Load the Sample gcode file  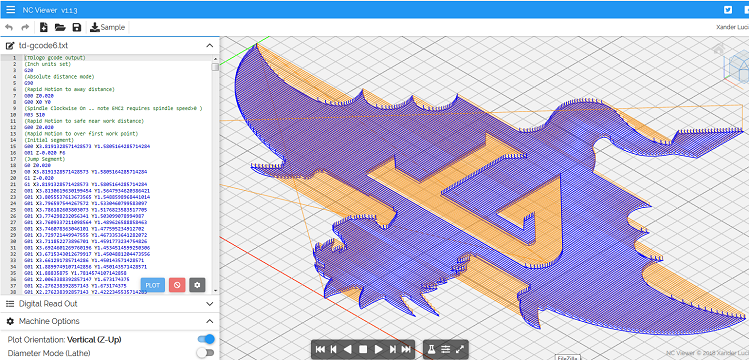point(107,27)
